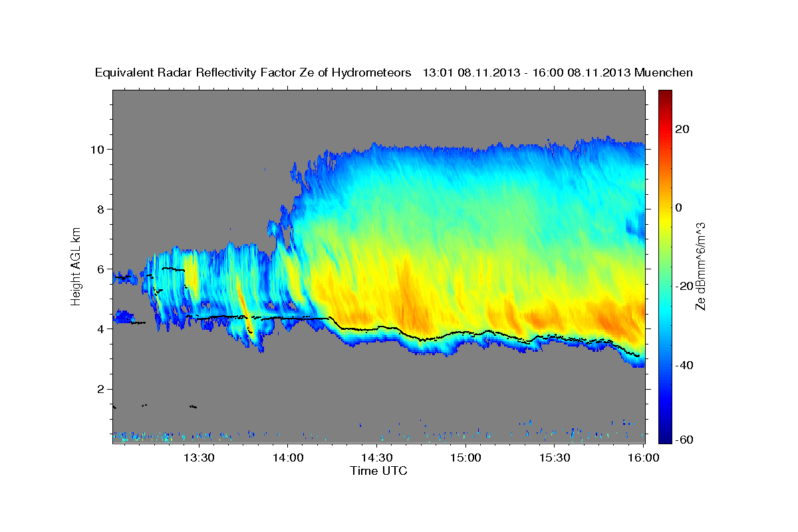Click the 'Ze dBmm^6/m^3' colorbar label
The image size is (798, 532).
700,266
